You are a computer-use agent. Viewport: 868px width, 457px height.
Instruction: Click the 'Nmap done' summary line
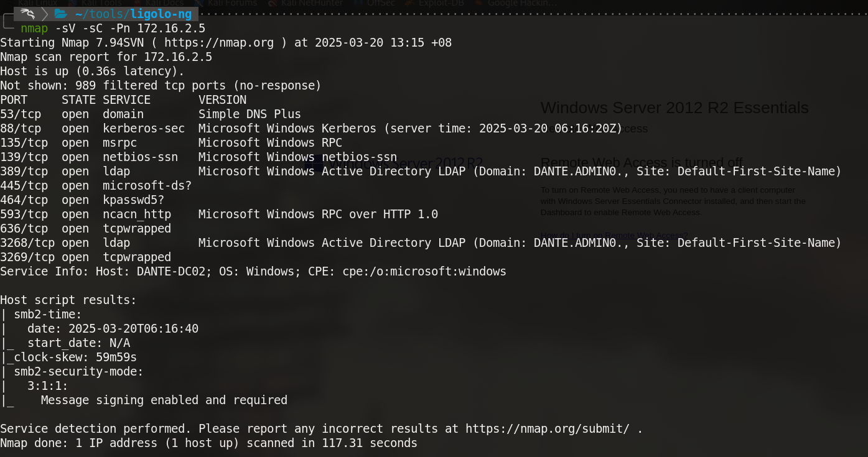(x=208, y=443)
